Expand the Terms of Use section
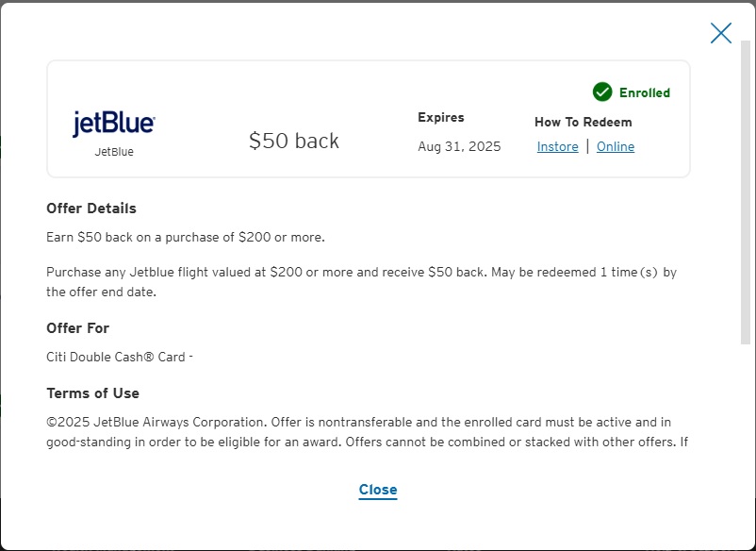 click(x=92, y=392)
